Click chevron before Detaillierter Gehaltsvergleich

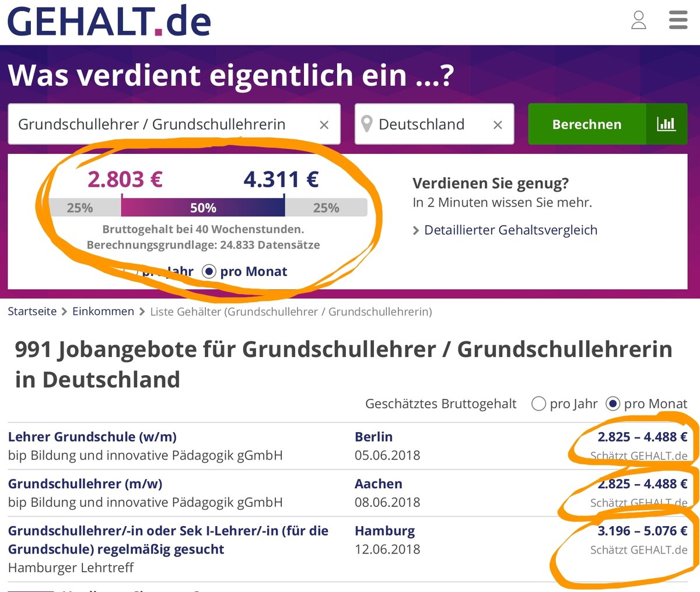(x=416, y=230)
